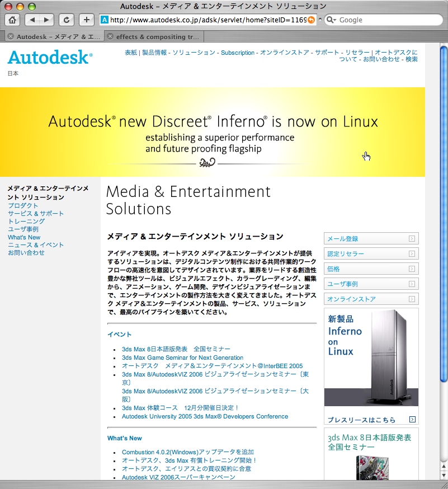The image size is (448, 489).
Task: Click the site favicon in the address bar
Action: coord(105,20)
